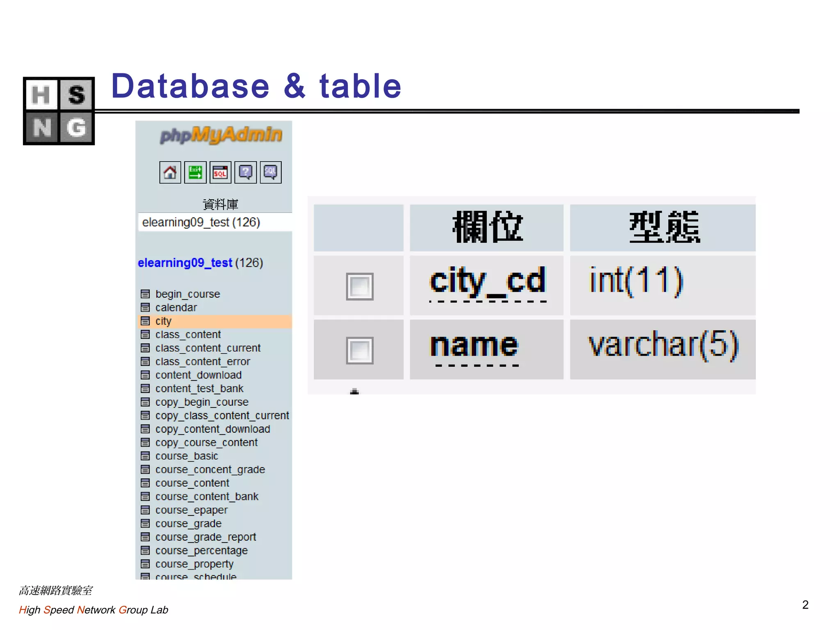Open the SQL query window icon

[x=220, y=172]
